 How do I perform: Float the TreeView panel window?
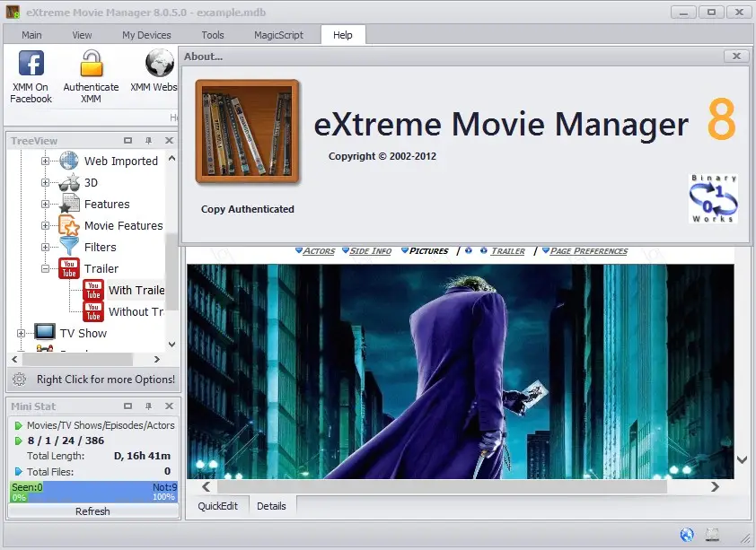click(127, 141)
